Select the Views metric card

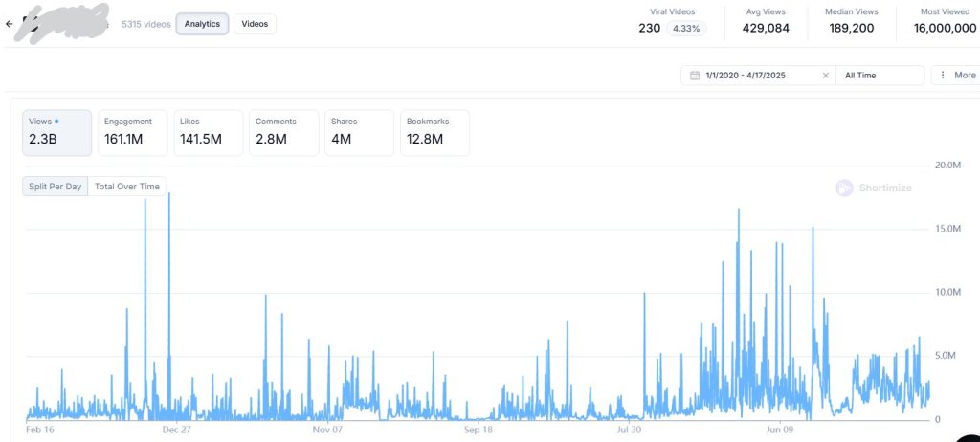(x=56, y=132)
